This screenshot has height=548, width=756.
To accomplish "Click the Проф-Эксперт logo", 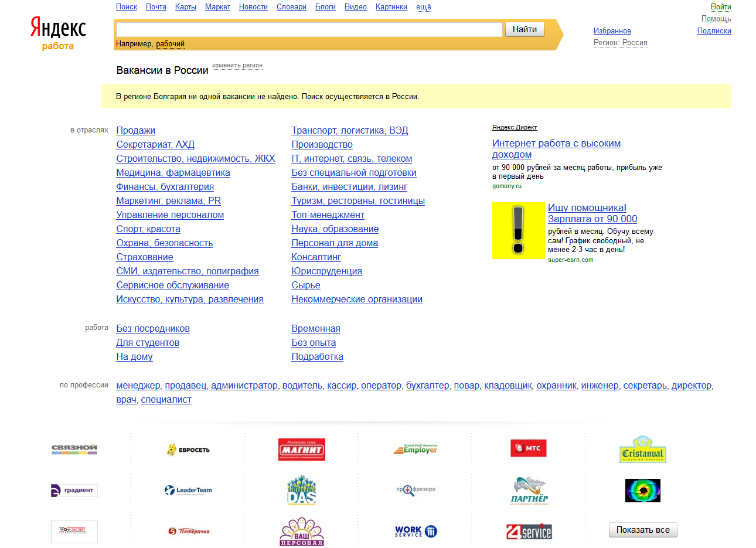I will 74,532.
